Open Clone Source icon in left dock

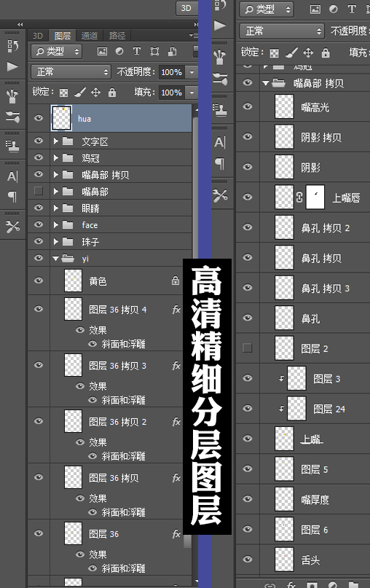(x=12, y=146)
